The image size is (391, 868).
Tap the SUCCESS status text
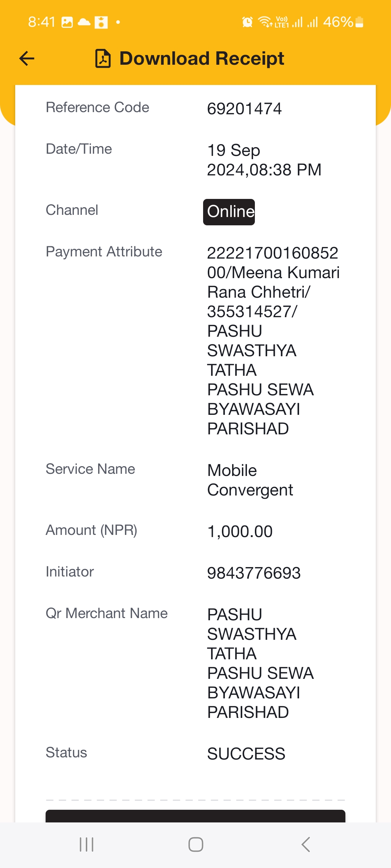tap(246, 754)
